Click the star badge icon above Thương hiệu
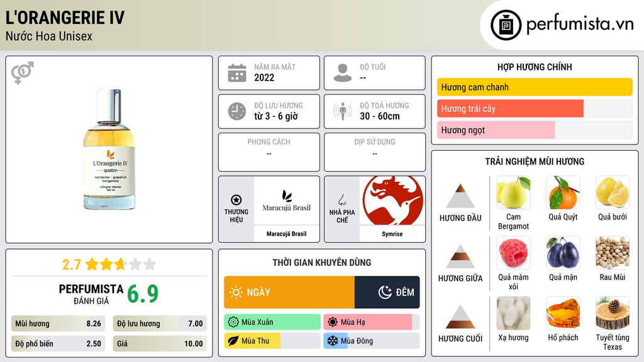The height and width of the screenshot is (362, 644). coord(236,200)
